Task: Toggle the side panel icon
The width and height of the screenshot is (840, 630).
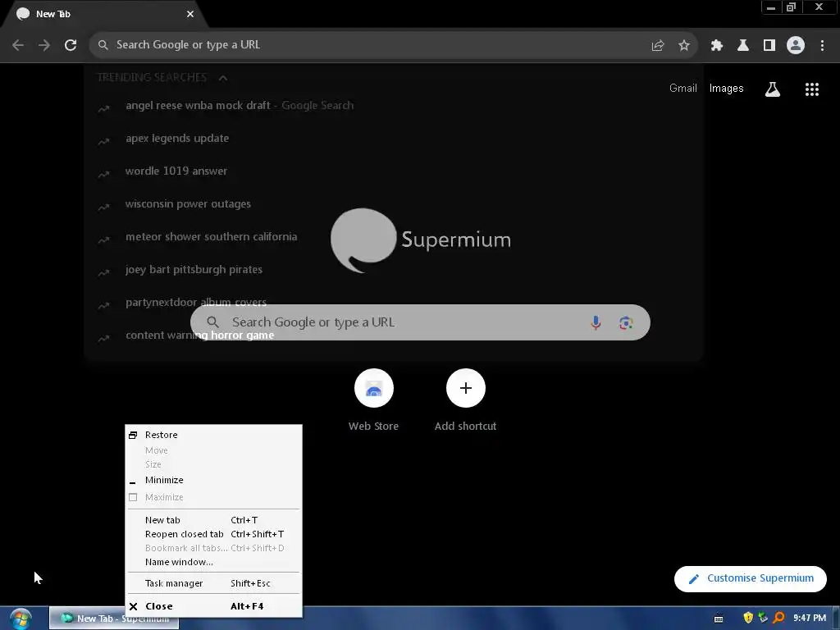Action: click(769, 46)
